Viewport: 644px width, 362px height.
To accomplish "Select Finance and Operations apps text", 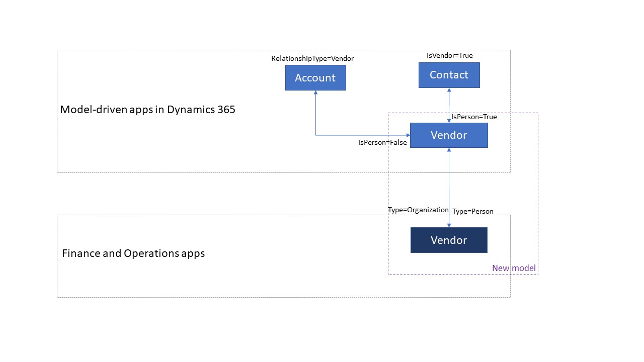I will pyautogui.click(x=133, y=253).
